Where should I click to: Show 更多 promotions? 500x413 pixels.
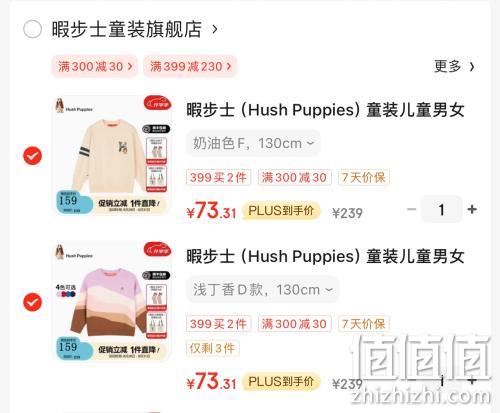tap(454, 66)
